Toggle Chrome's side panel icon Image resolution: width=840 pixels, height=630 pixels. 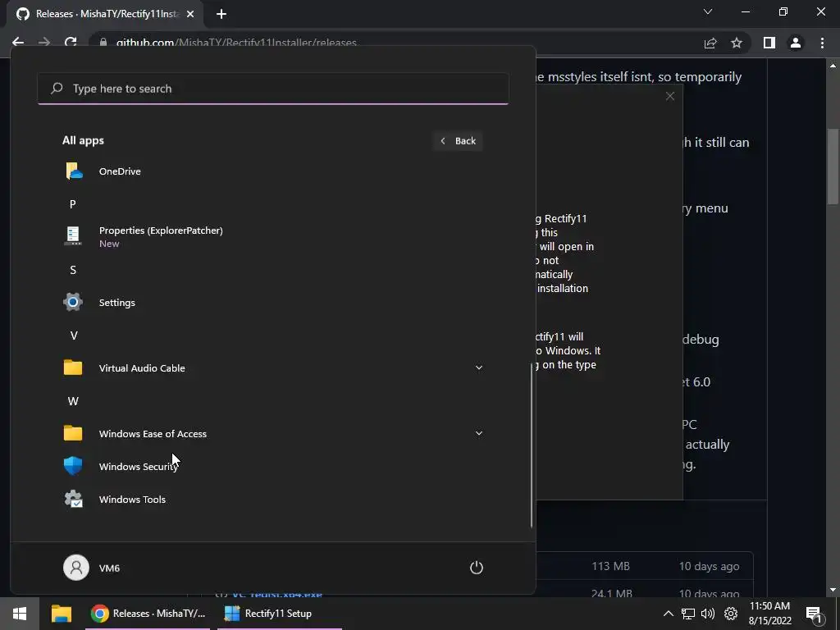[769, 43]
